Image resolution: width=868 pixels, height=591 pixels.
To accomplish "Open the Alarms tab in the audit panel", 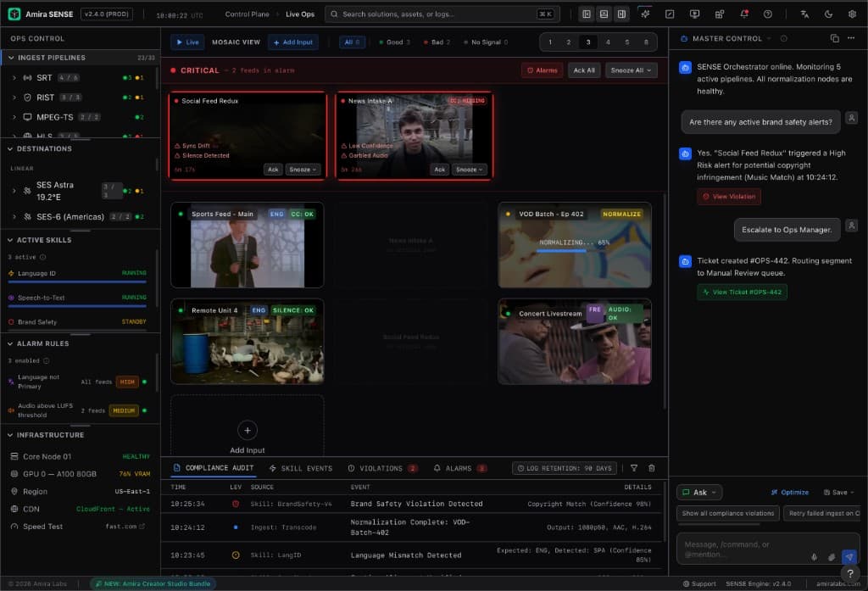I will [x=460, y=468].
